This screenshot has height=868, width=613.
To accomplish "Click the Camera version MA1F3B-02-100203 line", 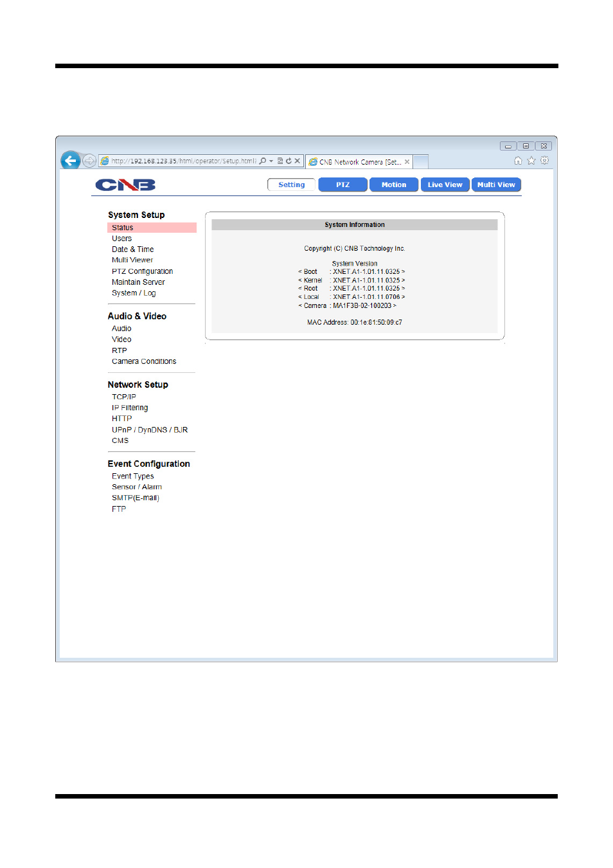I will click(348, 306).
